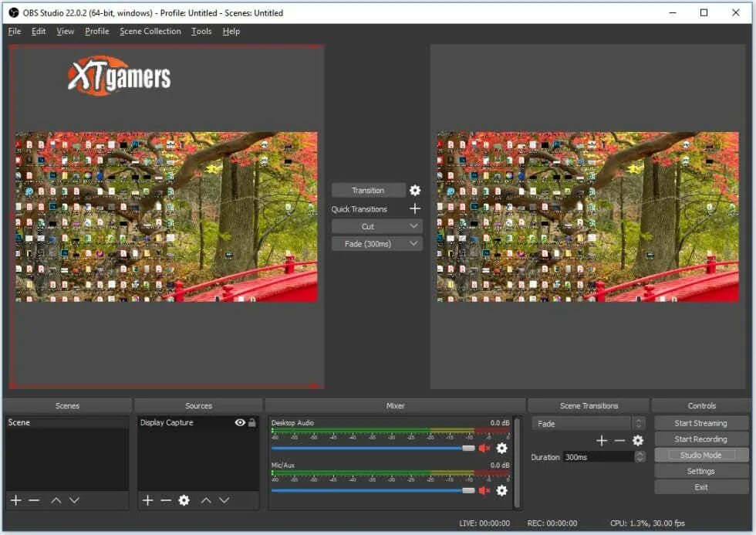
Task: Click Mic/Aux 0.0 dB value
Action: click(x=500, y=465)
